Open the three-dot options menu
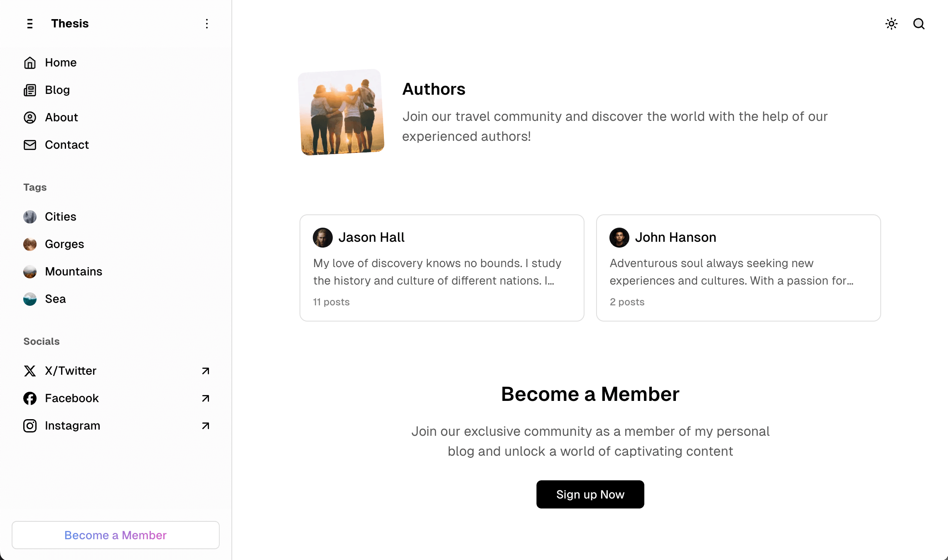 (x=206, y=24)
